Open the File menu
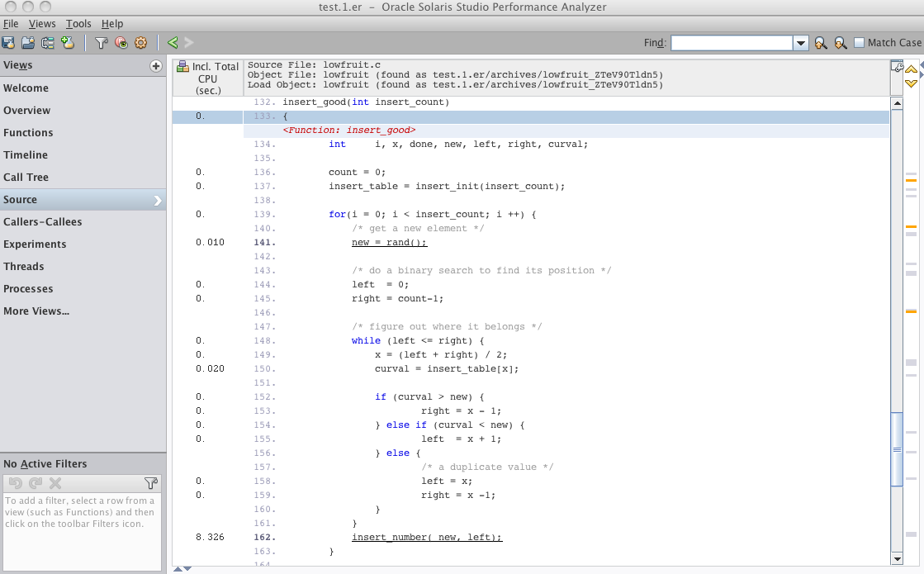The width and height of the screenshot is (924, 574). (x=11, y=24)
